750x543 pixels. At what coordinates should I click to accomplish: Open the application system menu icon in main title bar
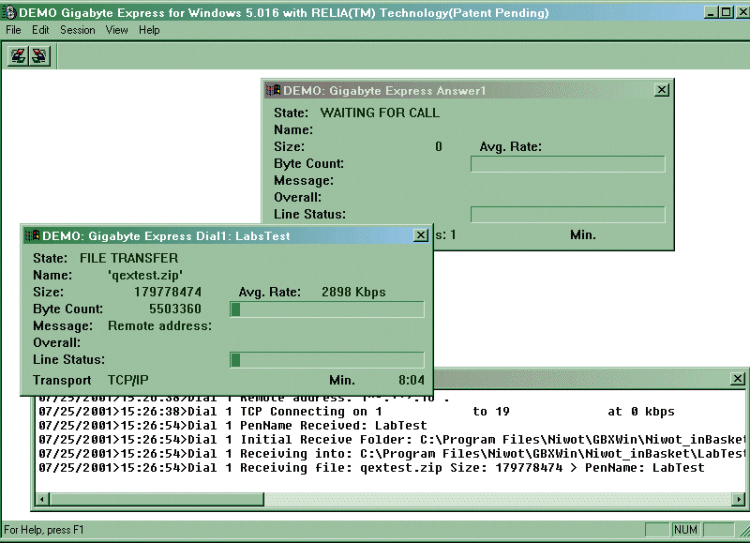point(9,12)
